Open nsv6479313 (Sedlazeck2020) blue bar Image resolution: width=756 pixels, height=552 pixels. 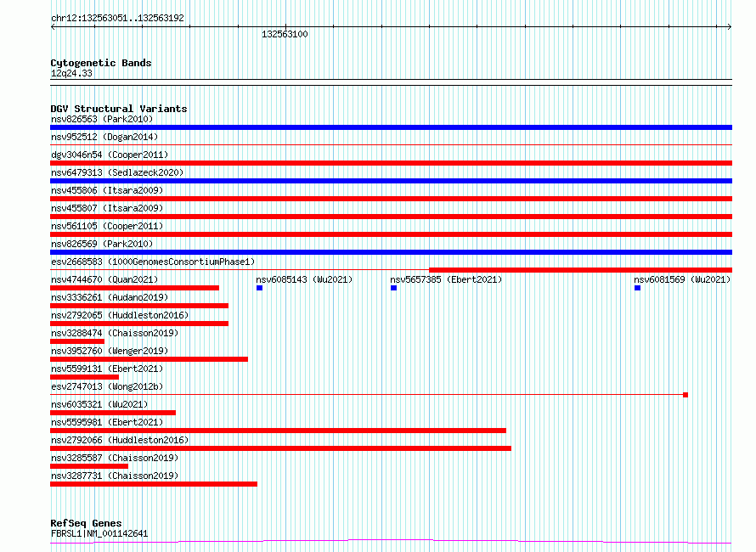(x=391, y=181)
